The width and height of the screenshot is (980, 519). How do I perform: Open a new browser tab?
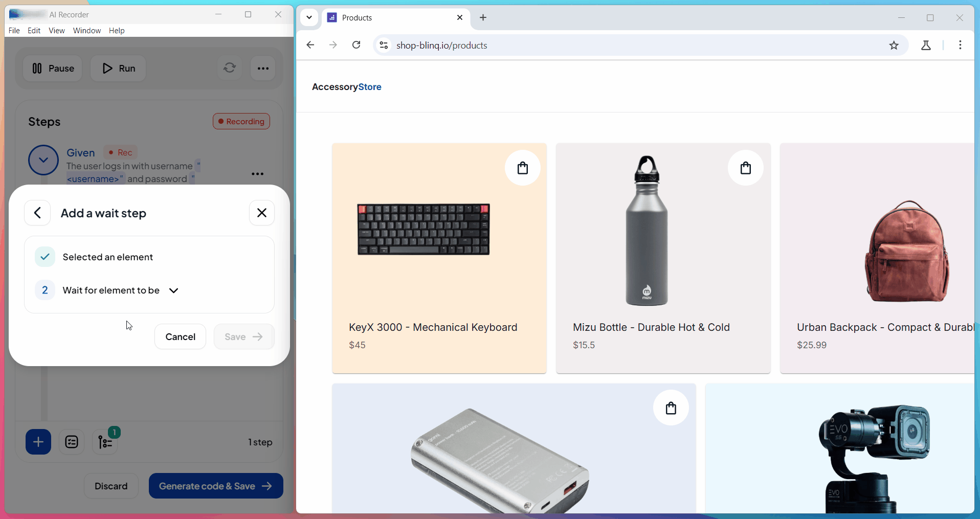483,17
